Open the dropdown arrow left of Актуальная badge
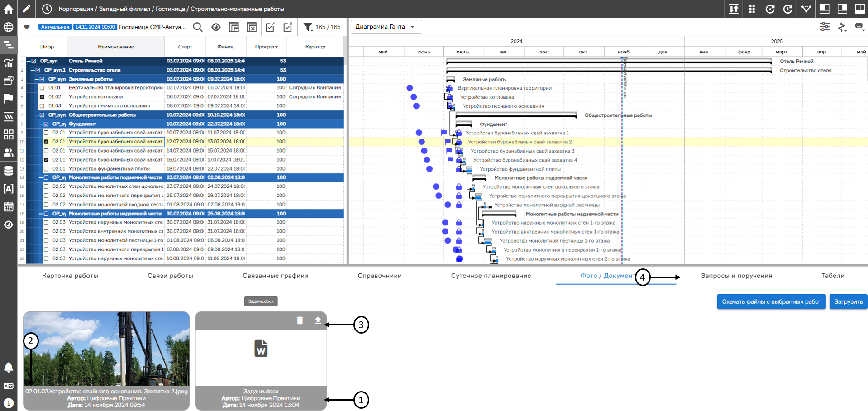This screenshot has height=411, width=868. [x=27, y=27]
